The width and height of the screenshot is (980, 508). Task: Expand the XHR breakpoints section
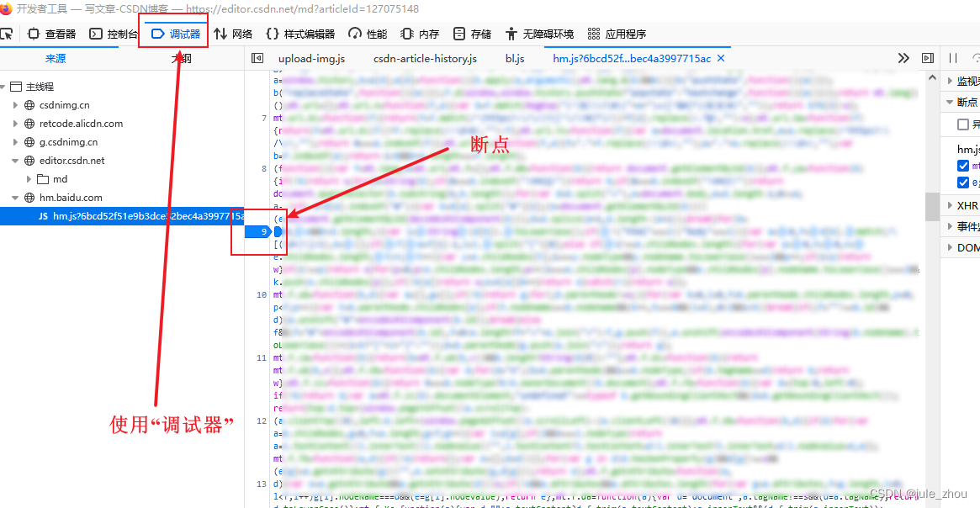click(962, 205)
